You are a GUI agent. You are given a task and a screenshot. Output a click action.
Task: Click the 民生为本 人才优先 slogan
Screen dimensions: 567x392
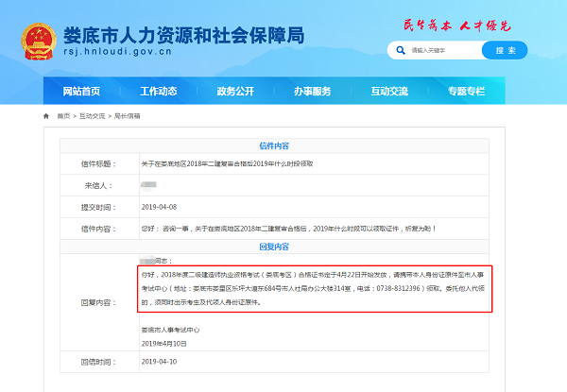click(x=457, y=26)
